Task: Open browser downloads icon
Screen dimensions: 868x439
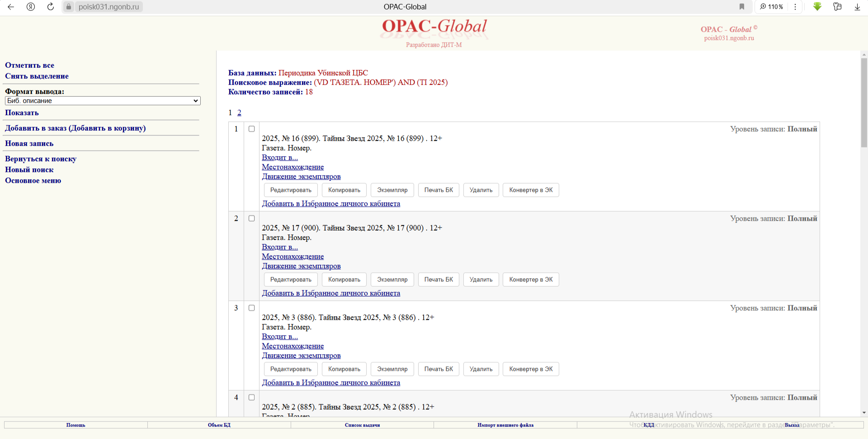Action: (x=857, y=7)
